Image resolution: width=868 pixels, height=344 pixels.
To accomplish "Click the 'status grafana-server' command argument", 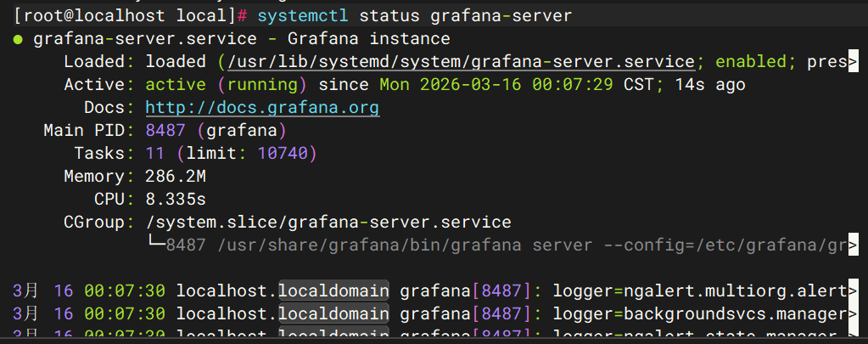I will (466, 15).
